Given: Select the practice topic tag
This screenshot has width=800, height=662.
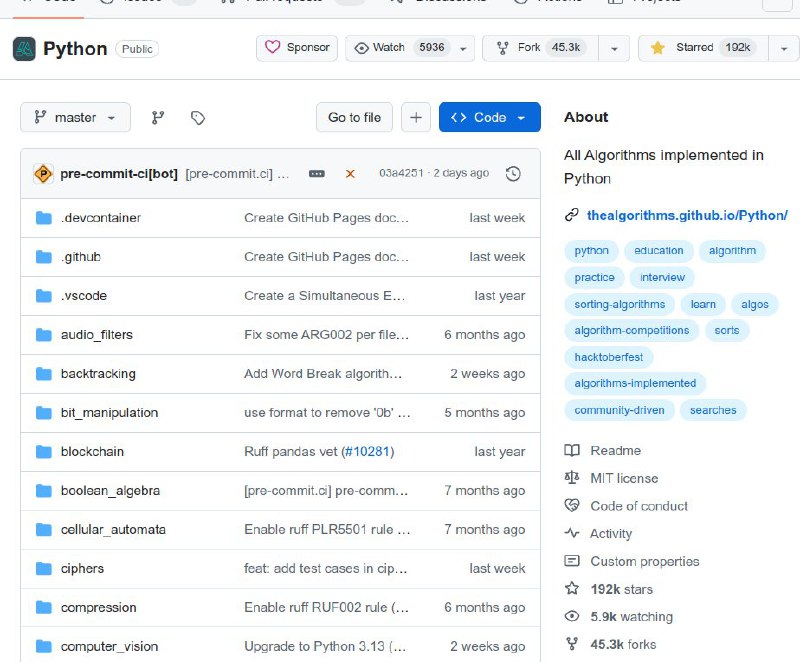Looking at the screenshot, I should [x=594, y=277].
